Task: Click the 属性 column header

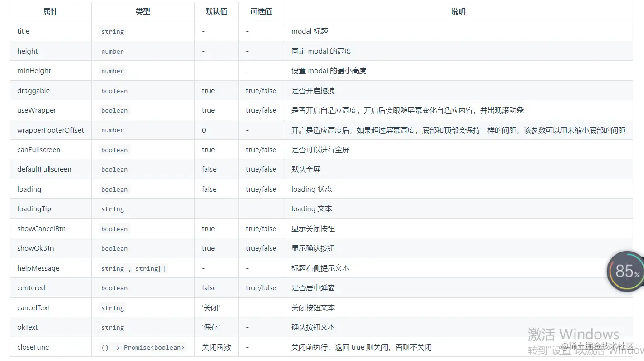Action: point(50,11)
